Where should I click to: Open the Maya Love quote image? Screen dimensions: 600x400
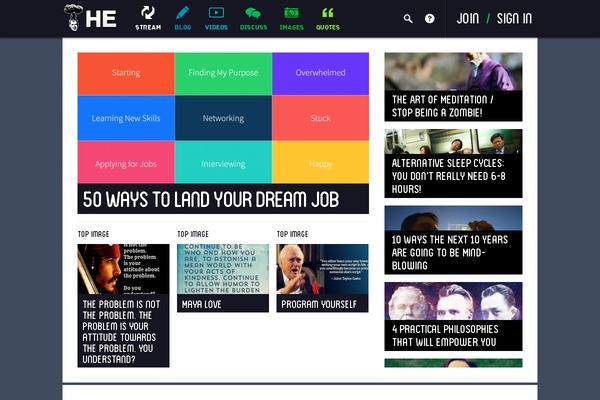click(223, 269)
